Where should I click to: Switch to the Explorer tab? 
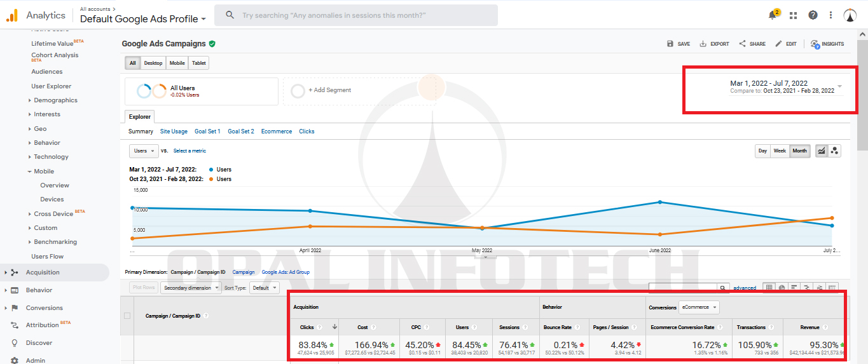pyautogui.click(x=140, y=117)
